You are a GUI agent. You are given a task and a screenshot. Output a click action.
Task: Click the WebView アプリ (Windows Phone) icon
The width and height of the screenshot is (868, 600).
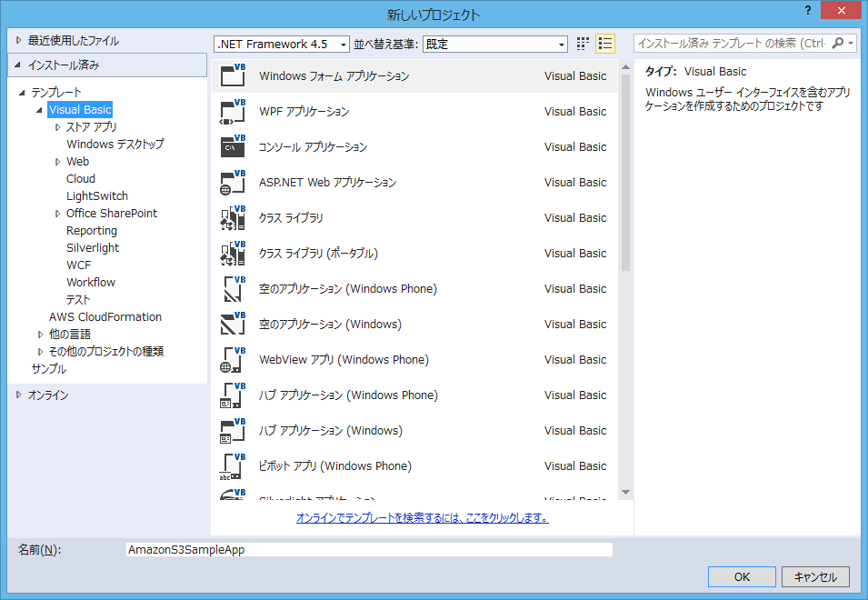233,359
